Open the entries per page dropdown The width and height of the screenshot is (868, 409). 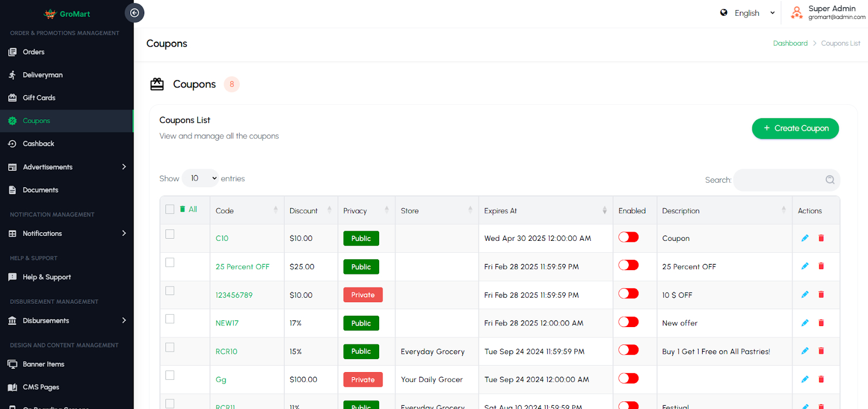point(200,178)
